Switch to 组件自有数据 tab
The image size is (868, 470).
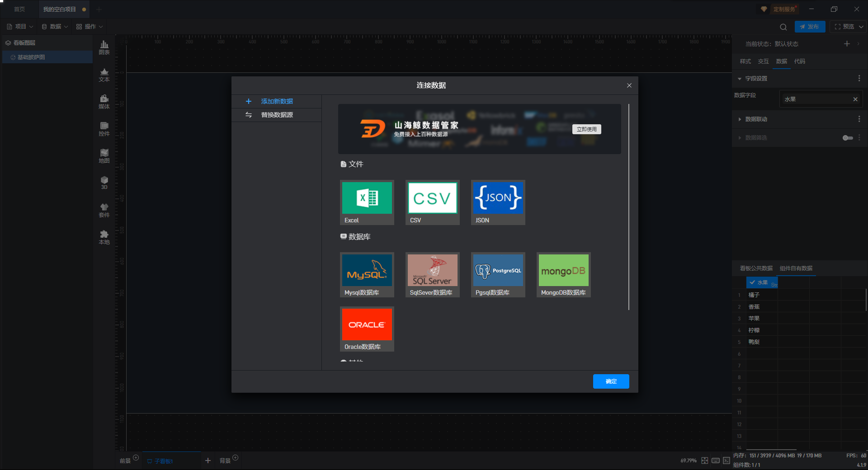(x=796, y=268)
